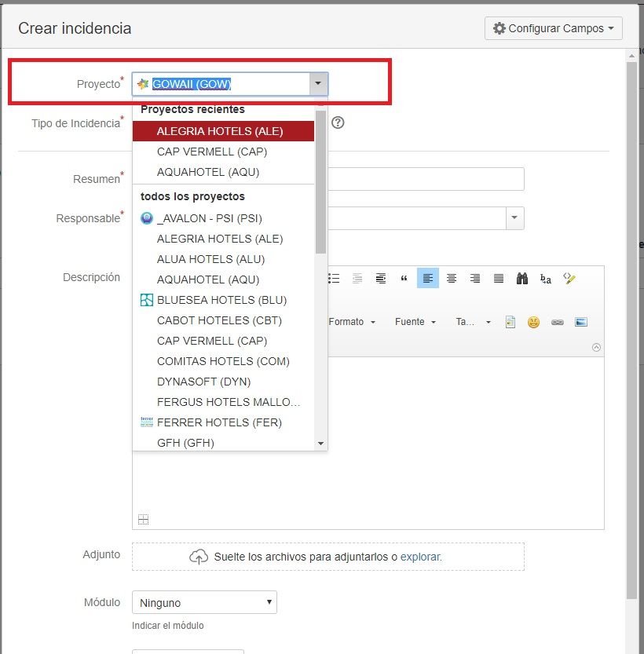Click the Resumen text field

(426, 179)
